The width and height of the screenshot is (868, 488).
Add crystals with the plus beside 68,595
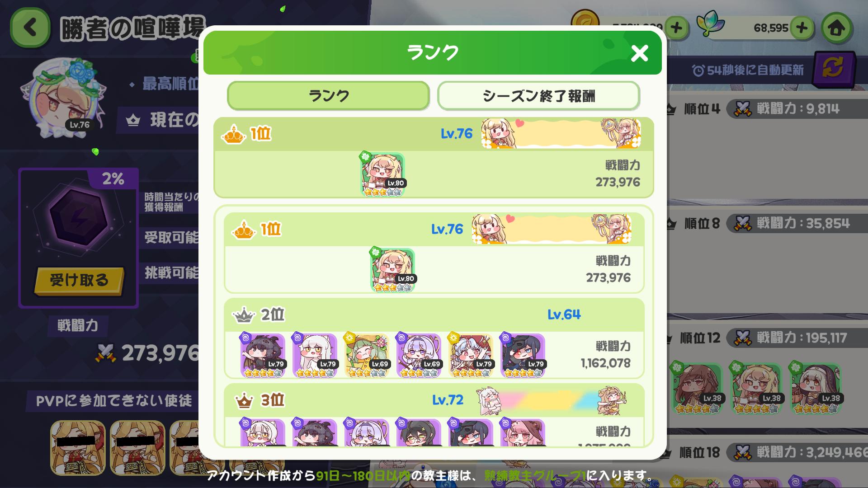coord(802,28)
